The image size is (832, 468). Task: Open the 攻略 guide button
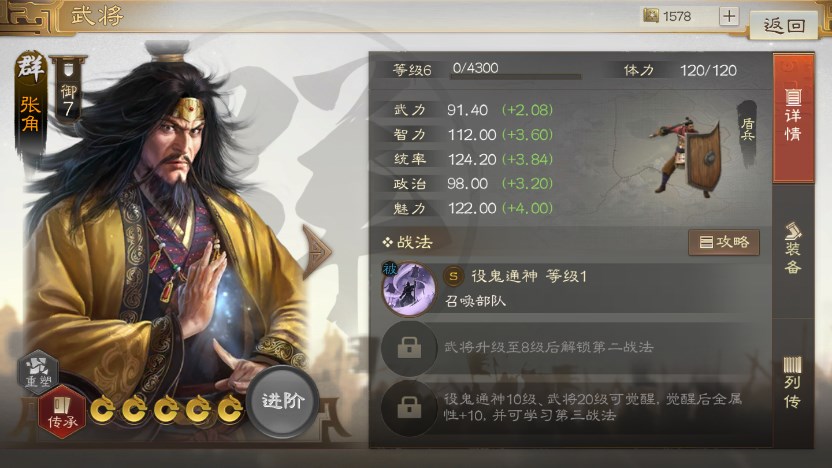(724, 242)
